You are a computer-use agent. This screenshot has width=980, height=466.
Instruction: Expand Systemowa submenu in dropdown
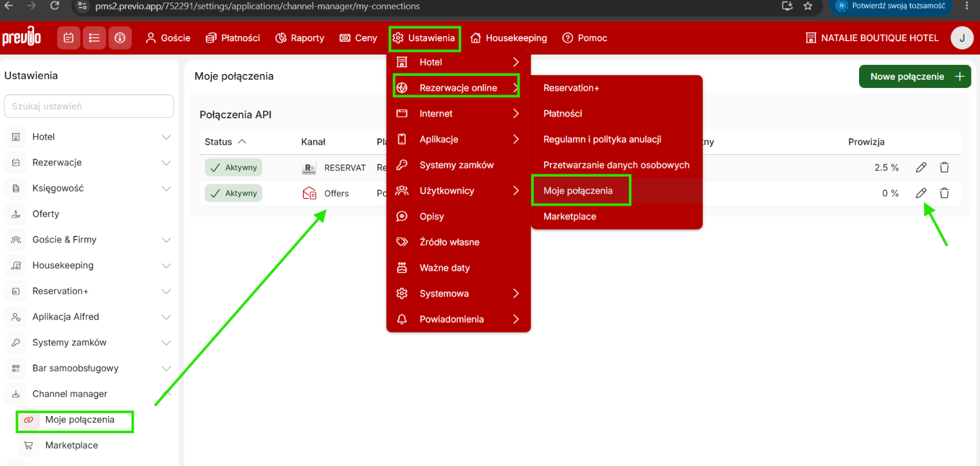458,294
